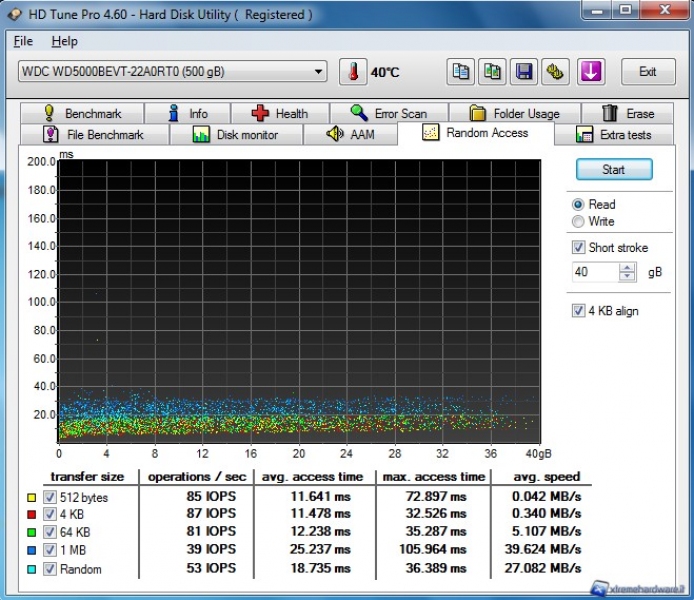Select the Write radio button
The height and width of the screenshot is (600, 694).
tap(578, 221)
